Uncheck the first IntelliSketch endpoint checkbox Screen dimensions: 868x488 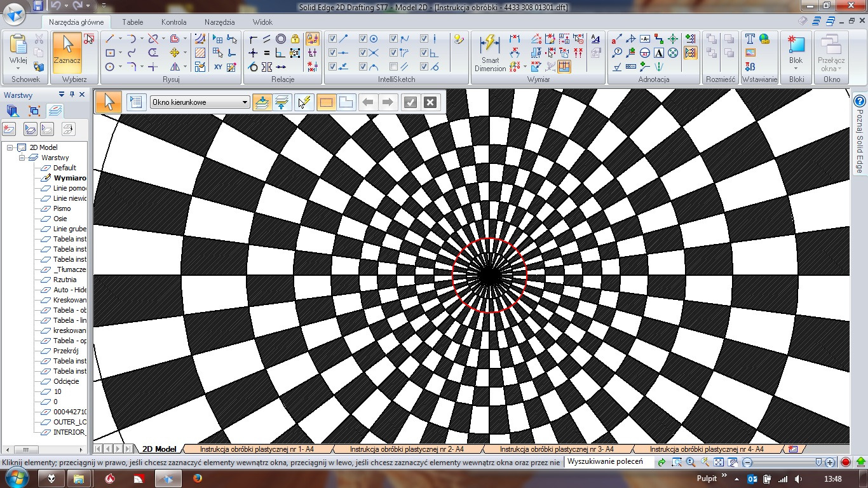(332, 39)
